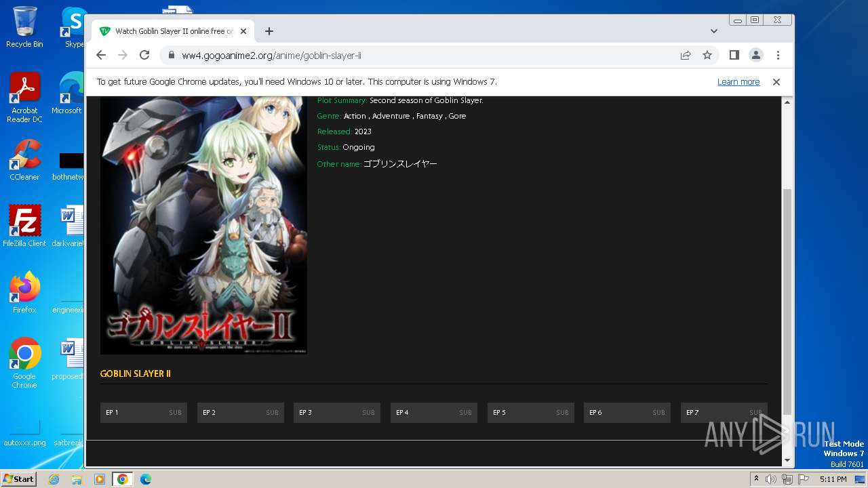The height and width of the screenshot is (488, 868).
Task: Click the Fantasy genre link
Action: coord(429,116)
